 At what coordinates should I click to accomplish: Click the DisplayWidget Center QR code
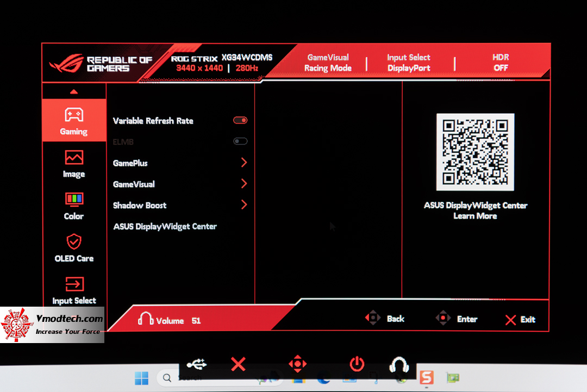click(x=476, y=152)
